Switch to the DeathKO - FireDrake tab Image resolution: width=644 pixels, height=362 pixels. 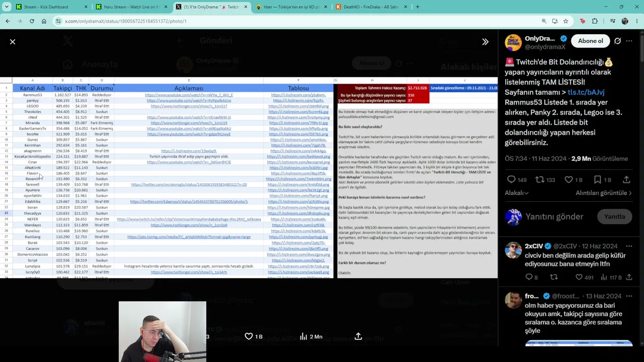(x=371, y=7)
